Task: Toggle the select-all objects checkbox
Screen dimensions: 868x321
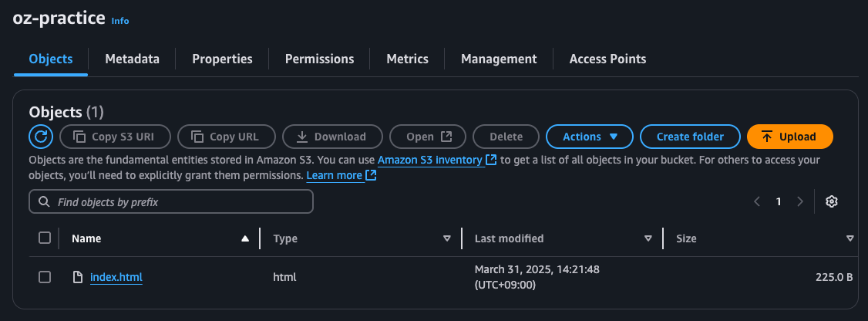Action: click(45, 238)
